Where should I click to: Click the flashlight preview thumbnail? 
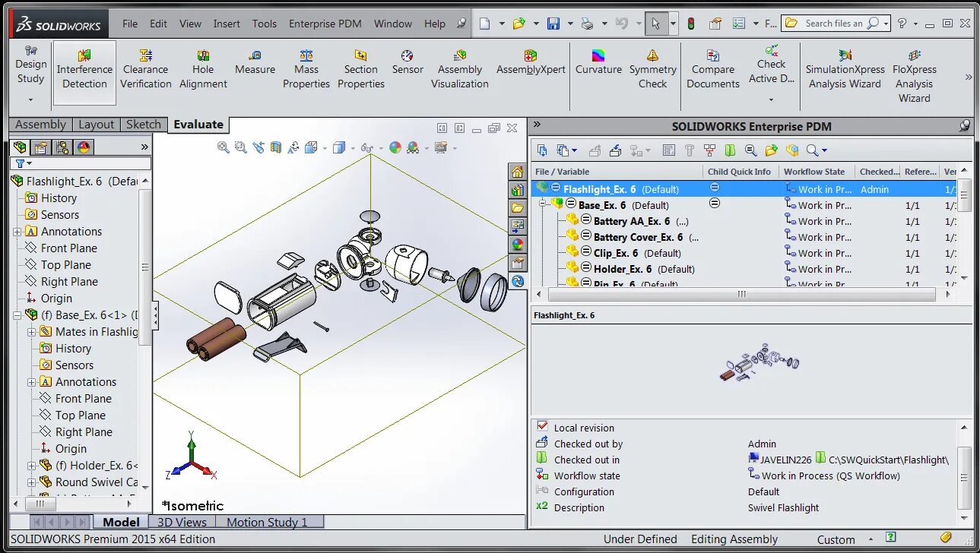759,363
